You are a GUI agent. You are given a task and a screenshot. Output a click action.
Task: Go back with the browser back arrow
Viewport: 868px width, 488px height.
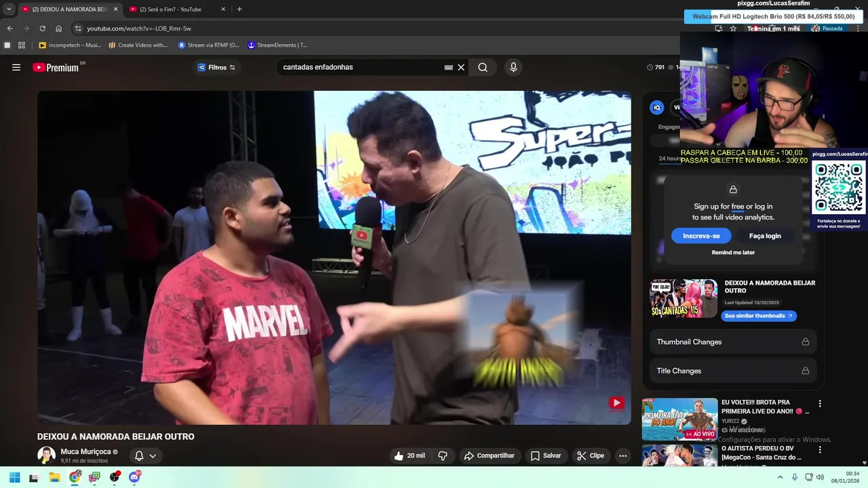[9, 28]
